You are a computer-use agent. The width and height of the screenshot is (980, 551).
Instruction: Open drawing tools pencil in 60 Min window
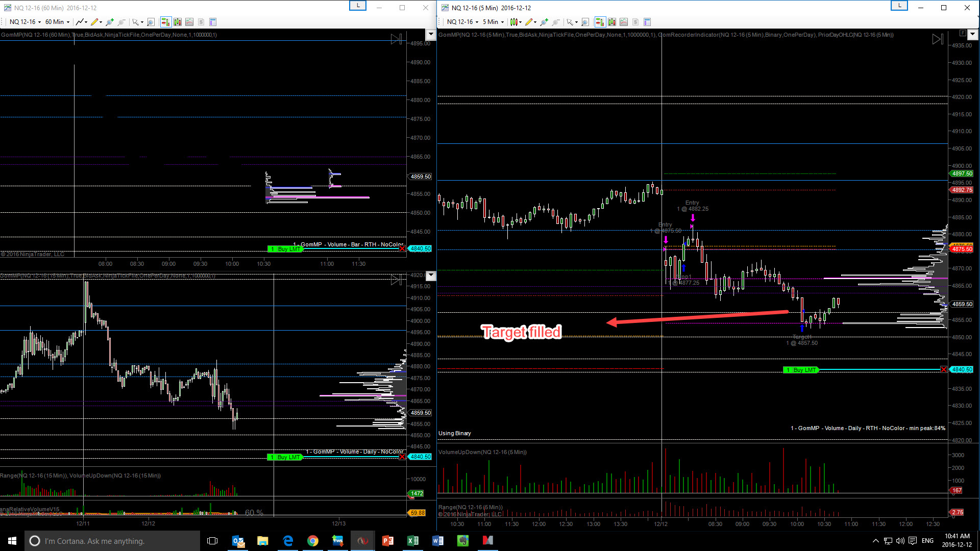pyautogui.click(x=96, y=22)
